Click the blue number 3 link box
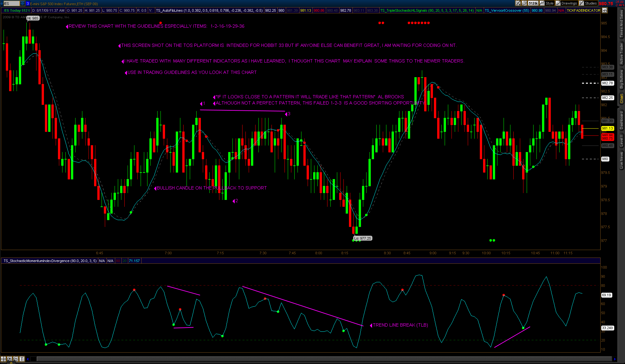Image resolution: width=625 pixels, height=364 pixels. (x=28, y=4)
